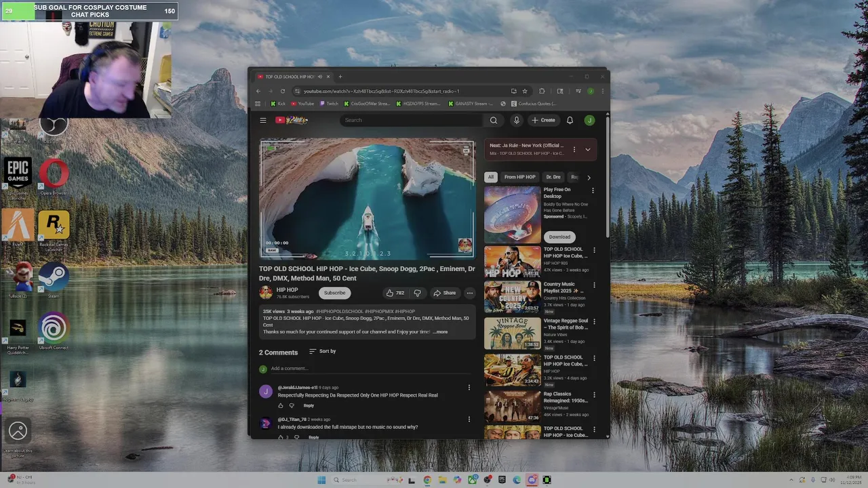
Task: Go back with the browser back arrow
Action: click(258, 91)
